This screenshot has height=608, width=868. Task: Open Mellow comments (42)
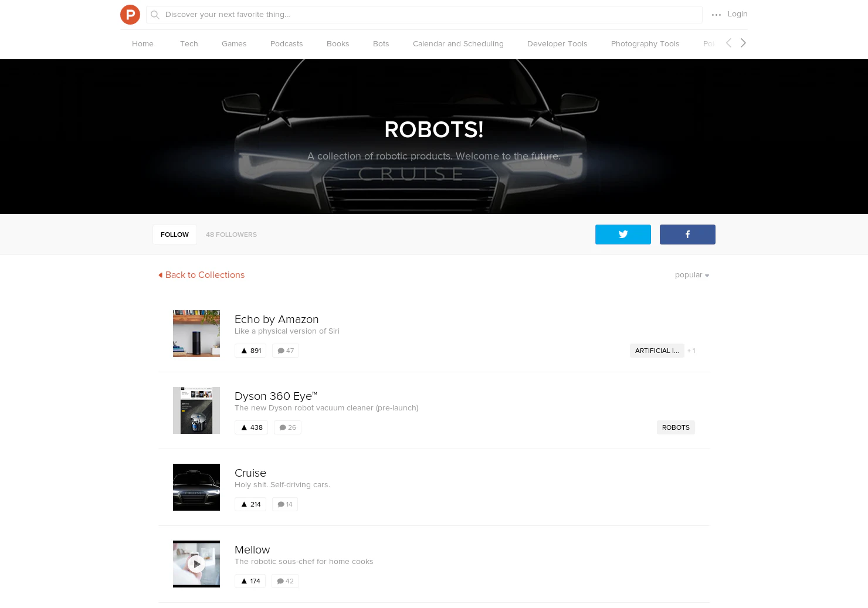coord(285,581)
